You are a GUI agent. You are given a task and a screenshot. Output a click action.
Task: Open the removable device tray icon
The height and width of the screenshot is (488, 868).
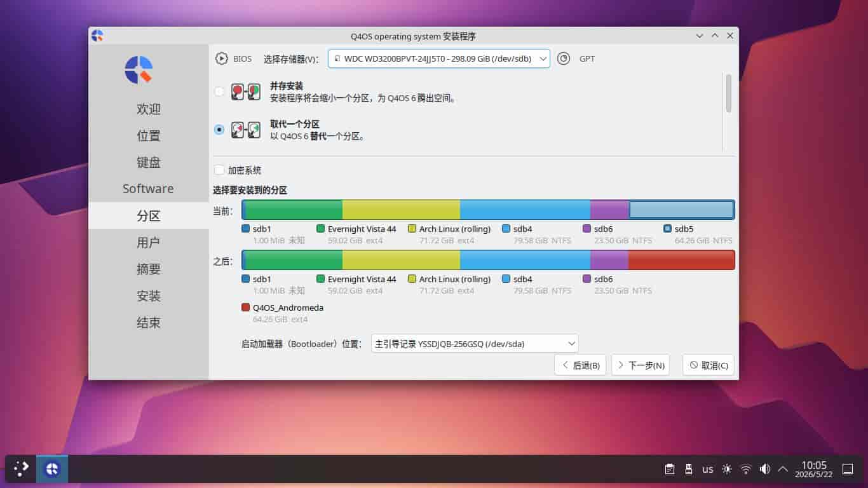pos(688,469)
